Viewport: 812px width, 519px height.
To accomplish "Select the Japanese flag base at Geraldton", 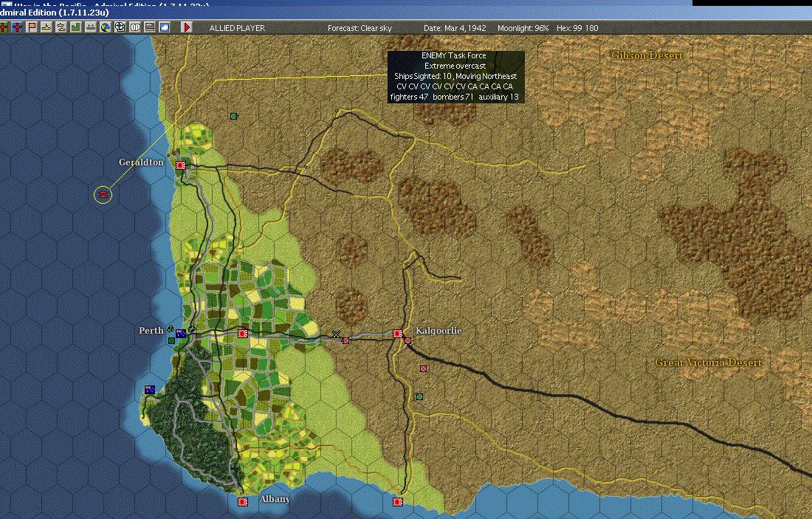I will tap(181, 165).
